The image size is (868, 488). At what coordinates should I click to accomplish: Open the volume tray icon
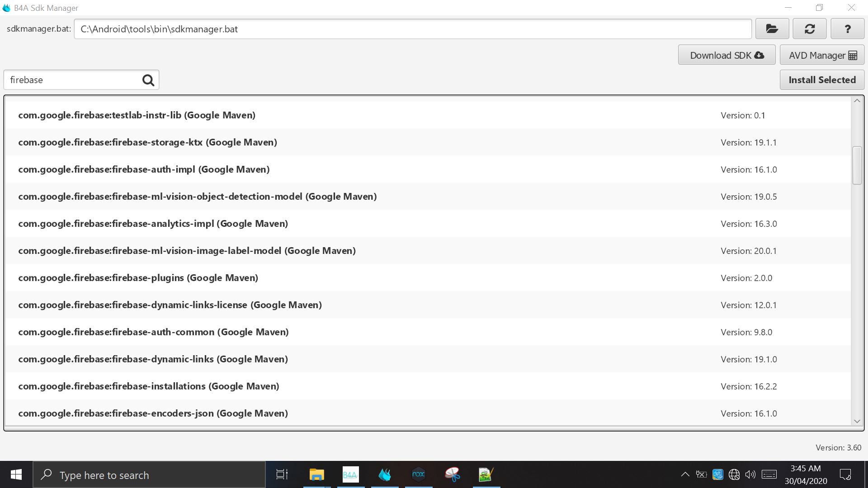[x=750, y=474]
